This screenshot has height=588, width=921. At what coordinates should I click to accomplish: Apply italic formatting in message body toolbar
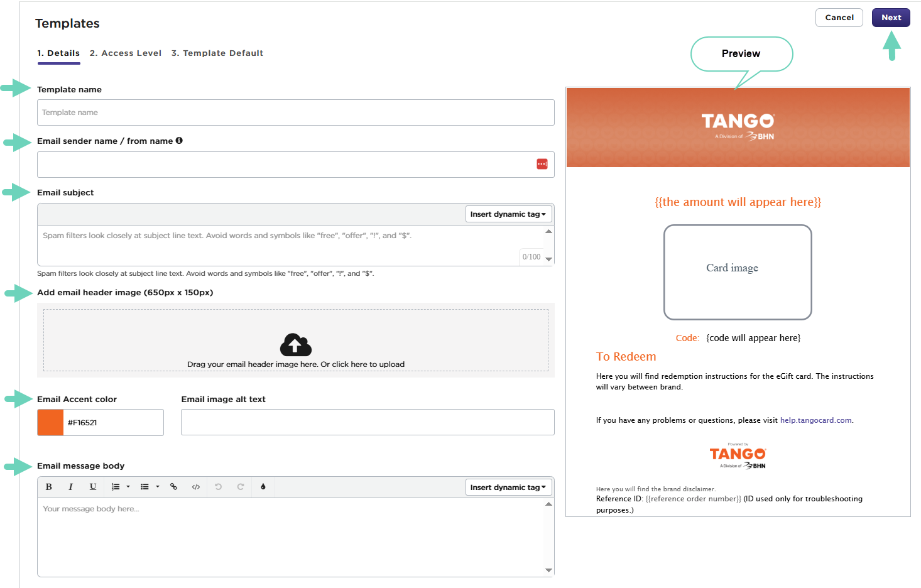70,487
